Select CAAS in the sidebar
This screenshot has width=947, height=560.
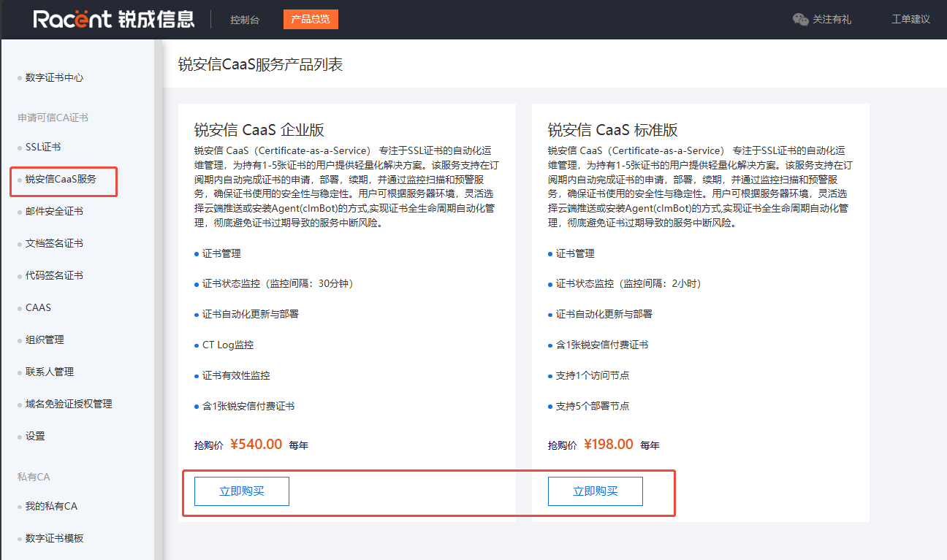click(39, 308)
